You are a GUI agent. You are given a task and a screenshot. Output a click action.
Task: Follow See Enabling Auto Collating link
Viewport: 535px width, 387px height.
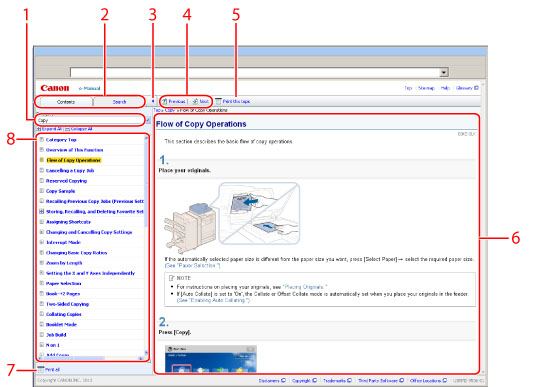213,300
